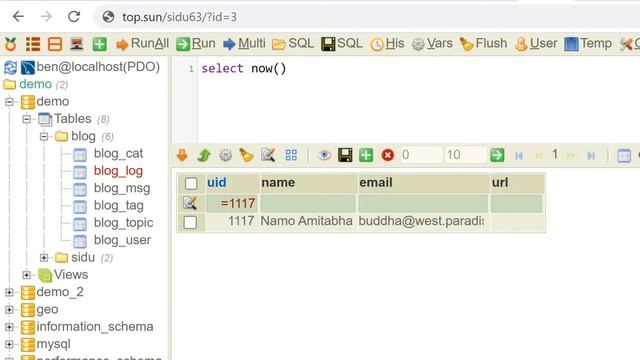Image resolution: width=640 pixels, height=360 pixels.
Task: Expand the sidu folder
Action: point(44,258)
